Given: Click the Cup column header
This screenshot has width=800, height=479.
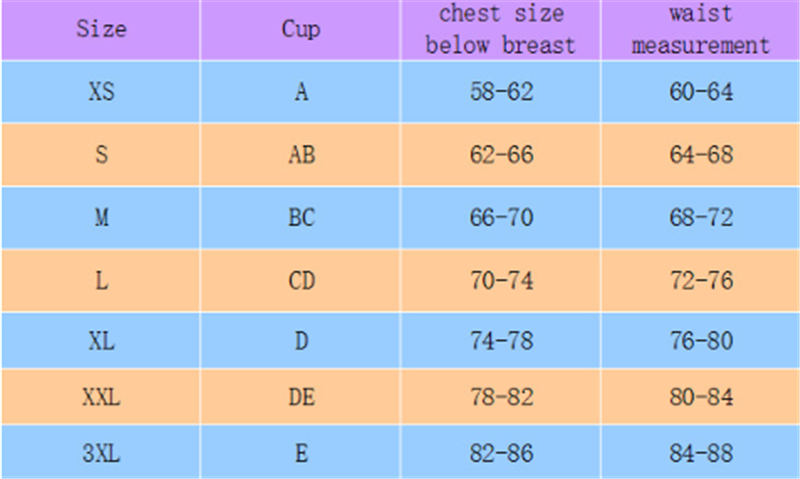Looking at the screenshot, I should pyautogui.click(x=301, y=30).
